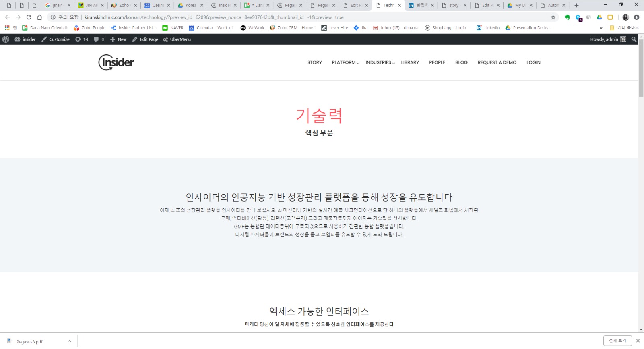
Task: Switch to the 'story' browser tab
Action: coord(454,5)
